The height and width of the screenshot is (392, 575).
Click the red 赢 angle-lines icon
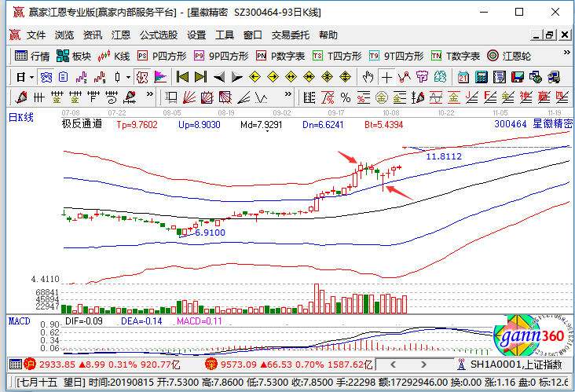[544, 97]
